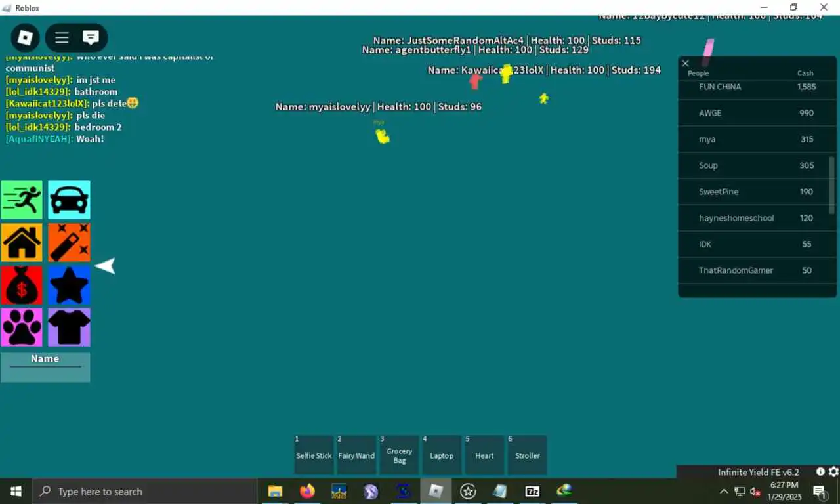
Task: Equip the Fairy Wand in slot 2
Action: (356, 455)
